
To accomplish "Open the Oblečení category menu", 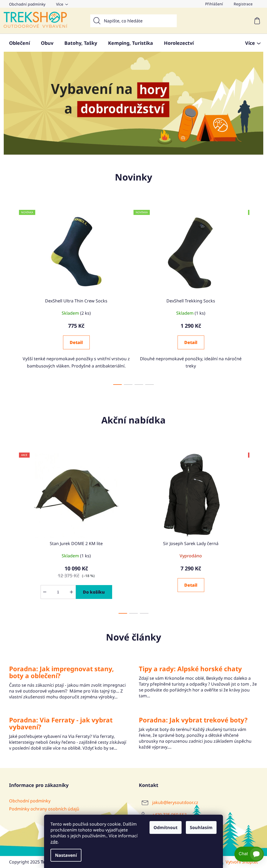I will point(19,43).
